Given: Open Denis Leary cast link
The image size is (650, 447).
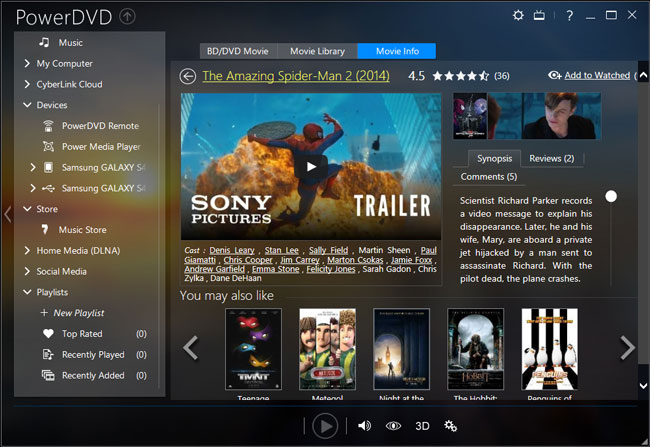Looking at the screenshot, I should 232,250.
